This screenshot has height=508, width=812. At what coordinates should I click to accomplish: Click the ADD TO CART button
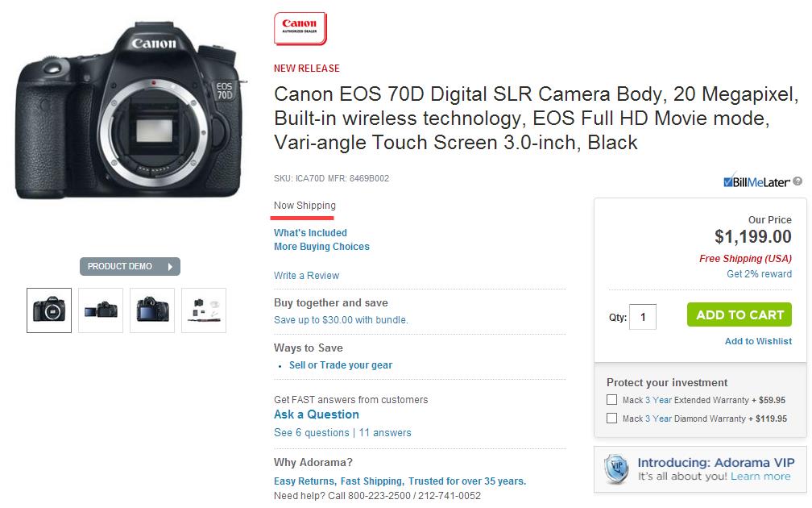(739, 314)
